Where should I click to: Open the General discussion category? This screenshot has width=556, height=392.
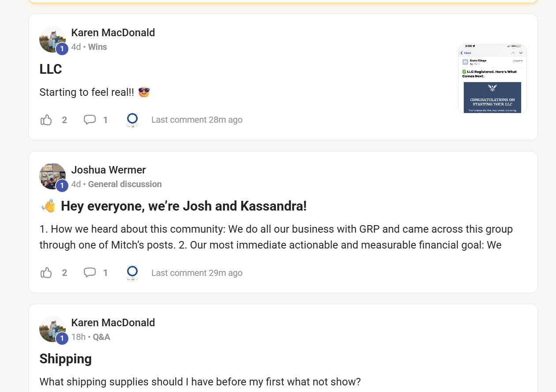click(125, 184)
